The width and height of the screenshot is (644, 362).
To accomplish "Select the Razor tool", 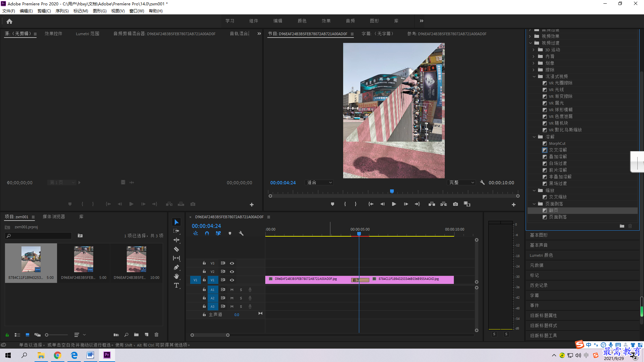I will pyautogui.click(x=176, y=249).
